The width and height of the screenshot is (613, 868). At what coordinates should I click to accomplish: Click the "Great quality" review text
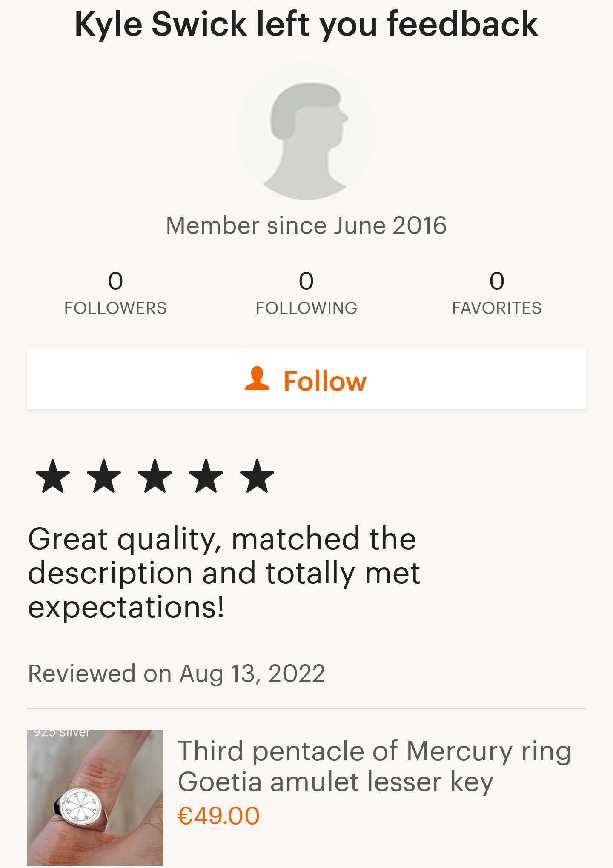click(224, 573)
